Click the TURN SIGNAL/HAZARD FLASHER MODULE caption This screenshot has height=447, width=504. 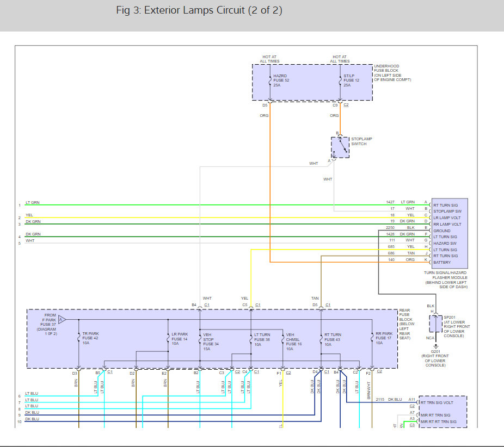[446, 280]
